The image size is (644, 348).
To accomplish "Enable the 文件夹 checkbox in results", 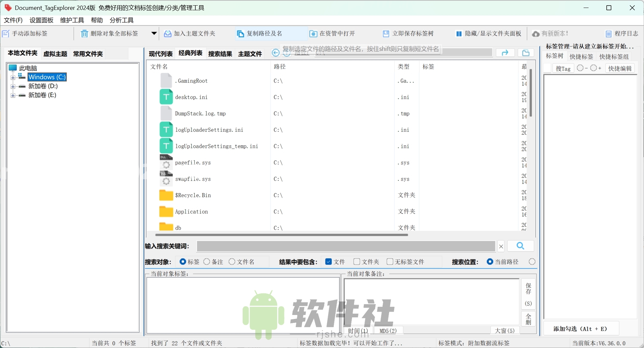I will pyautogui.click(x=356, y=261).
